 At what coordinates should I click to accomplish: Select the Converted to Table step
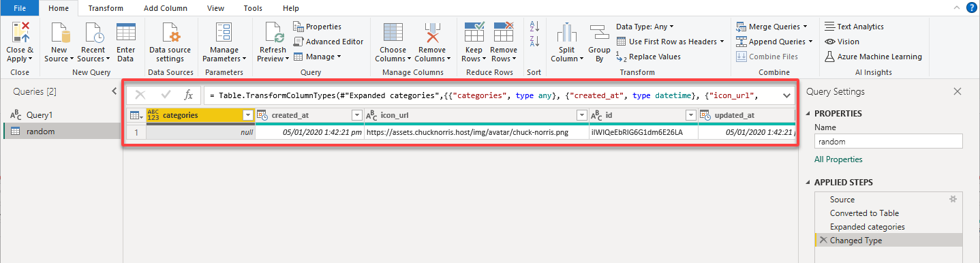point(888,213)
